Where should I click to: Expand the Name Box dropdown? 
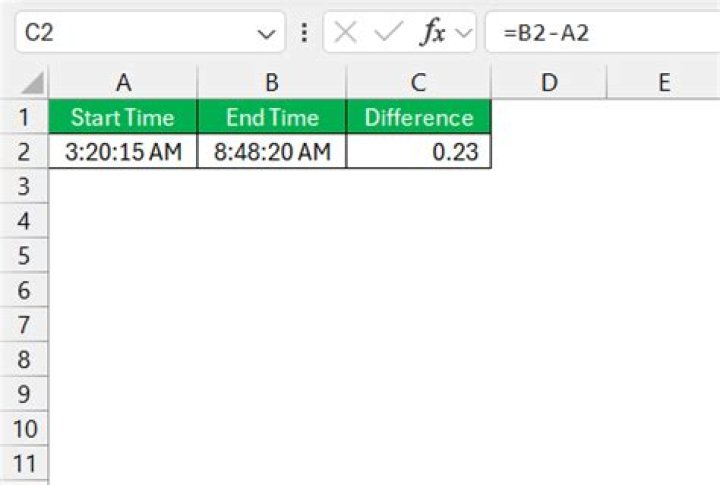coord(265,33)
